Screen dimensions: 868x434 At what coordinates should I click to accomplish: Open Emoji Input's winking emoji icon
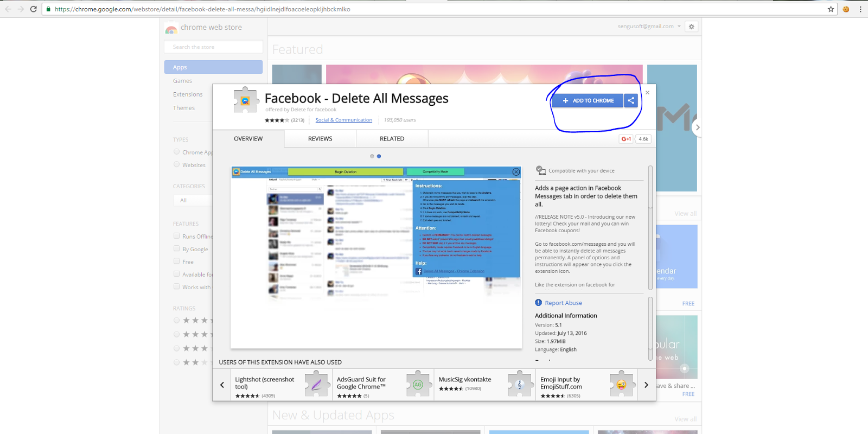(x=621, y=384)
